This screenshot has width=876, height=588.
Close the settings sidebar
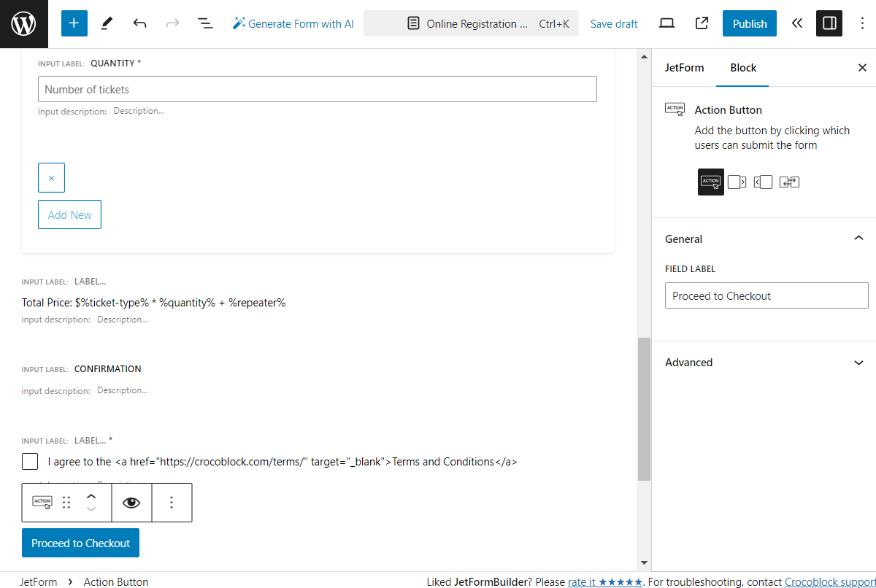pyautogui.click(x=862, y=68)
